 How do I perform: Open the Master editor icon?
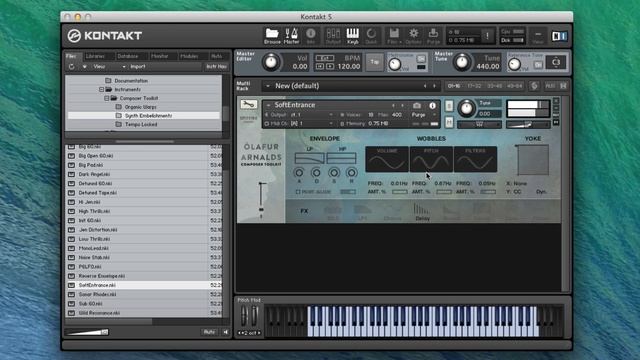coord(291,36)
